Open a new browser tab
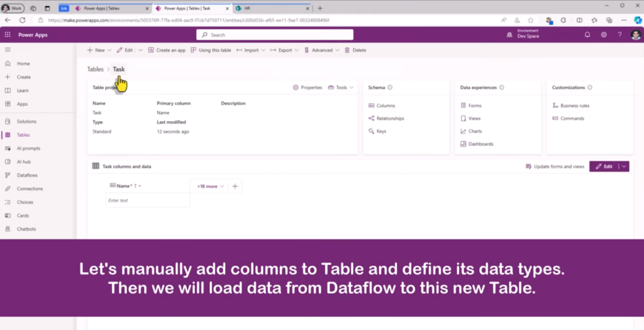 (320, 8)
